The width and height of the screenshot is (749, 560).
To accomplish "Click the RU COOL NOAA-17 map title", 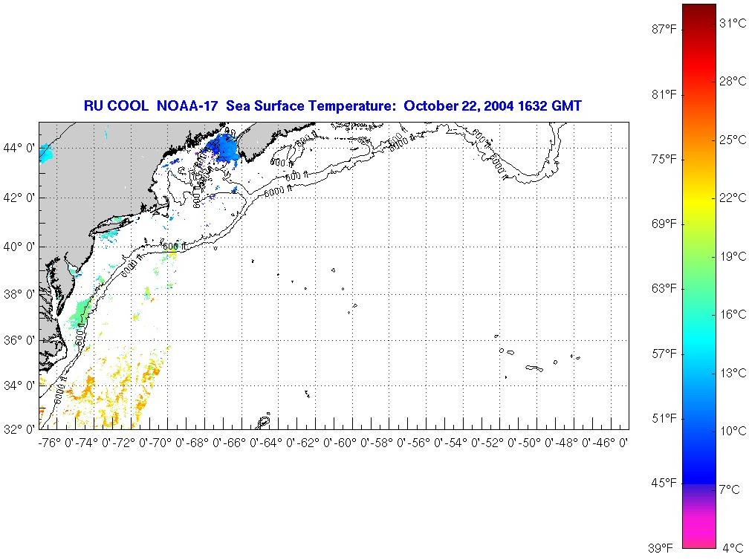I will click(x=332, y=105).
